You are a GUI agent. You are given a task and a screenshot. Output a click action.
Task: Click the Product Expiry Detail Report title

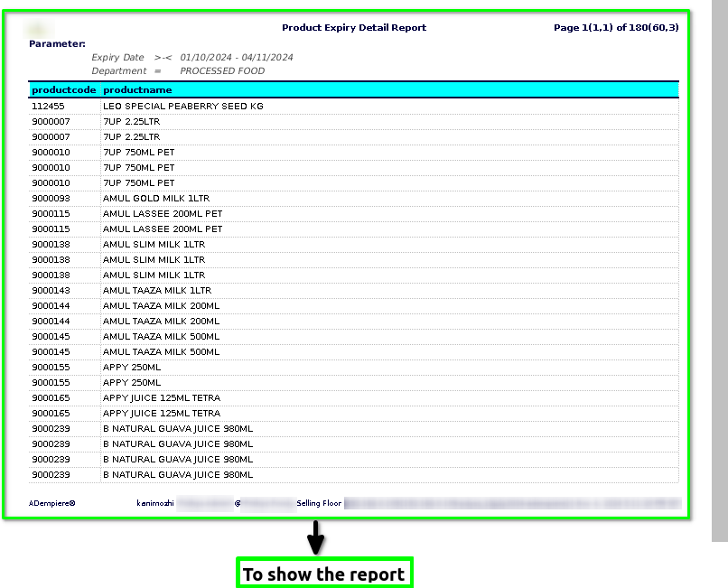354,28
